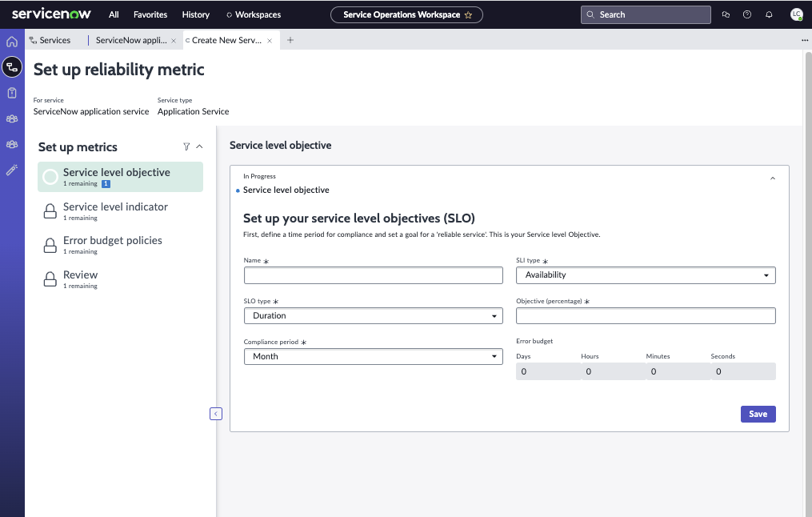This screenshot has height=517, width=812.
Task: Open the Home icon in sidebar
Action: click(x=12, y=42)
